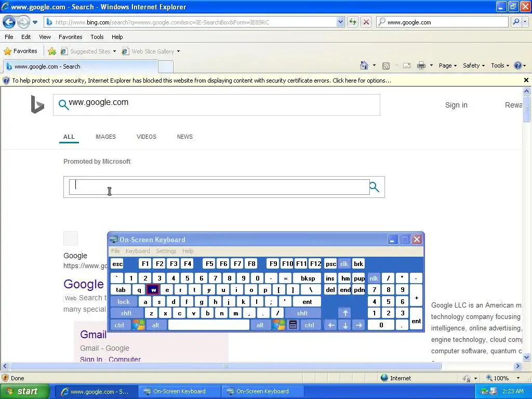The width and height of the screenshot is (532, 399).
Task: Open the Help question mark icon
Action: click(x=518, y=65)
